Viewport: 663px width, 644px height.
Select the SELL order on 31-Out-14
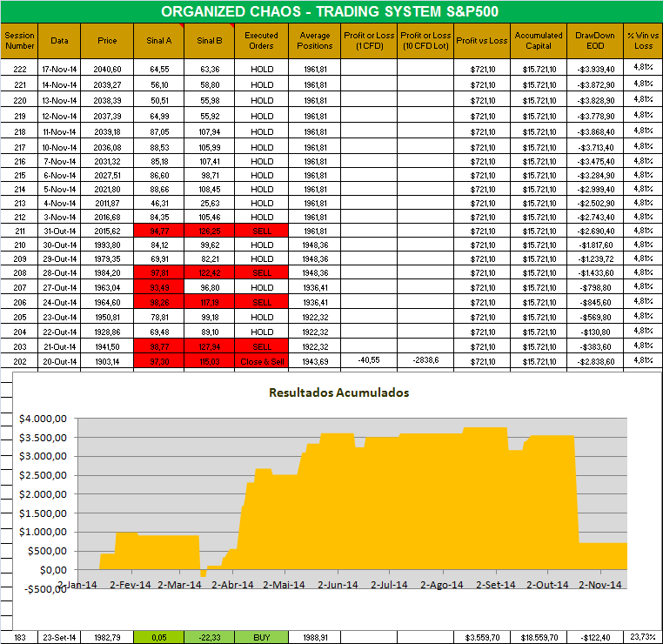pos(261,231)
